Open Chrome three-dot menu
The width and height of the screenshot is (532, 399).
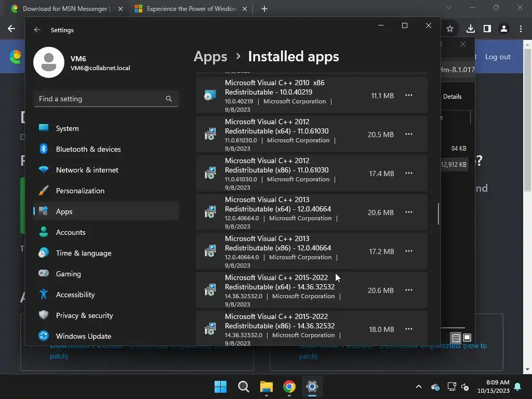click(521, 29)
